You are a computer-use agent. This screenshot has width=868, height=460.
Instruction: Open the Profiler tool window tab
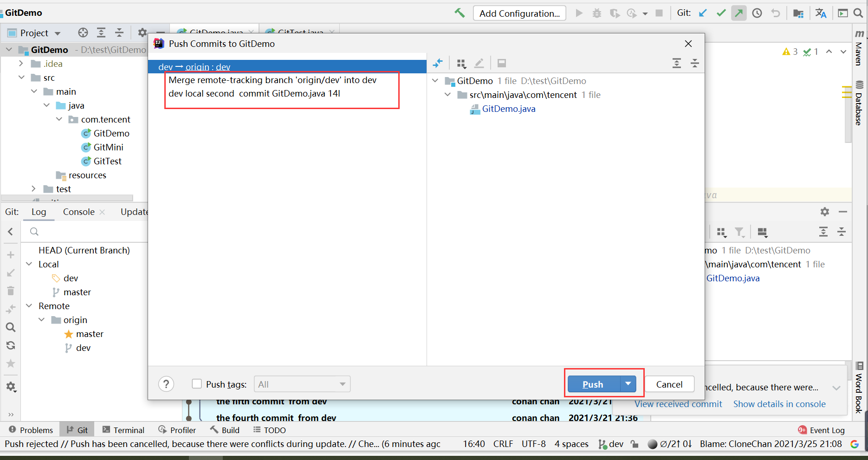177,430
